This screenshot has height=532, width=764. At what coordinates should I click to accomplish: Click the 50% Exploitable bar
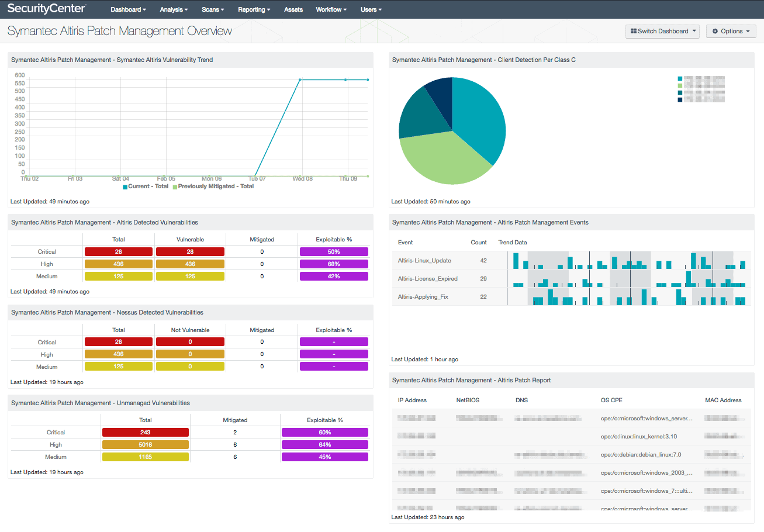(x=334, y=252)
